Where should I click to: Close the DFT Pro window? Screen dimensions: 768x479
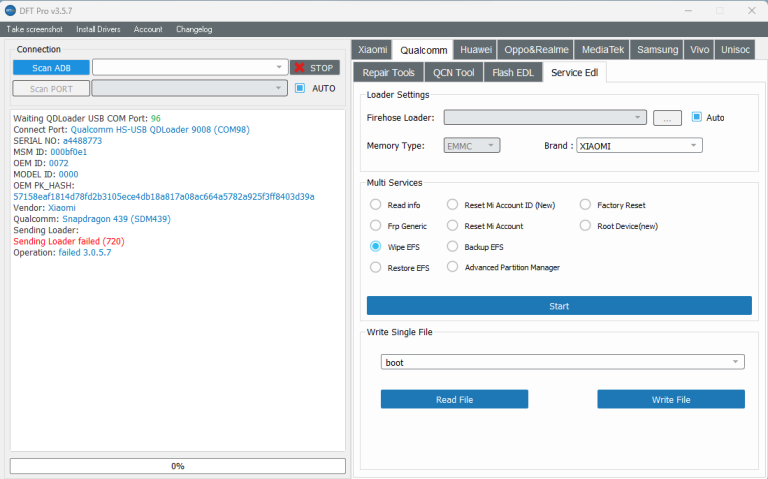[x=751, y=10]
